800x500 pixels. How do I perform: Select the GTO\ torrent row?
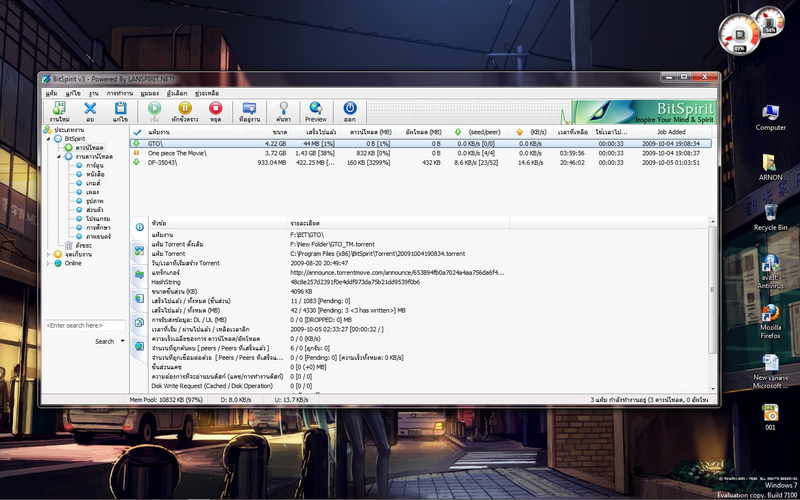tap(421, 144)
